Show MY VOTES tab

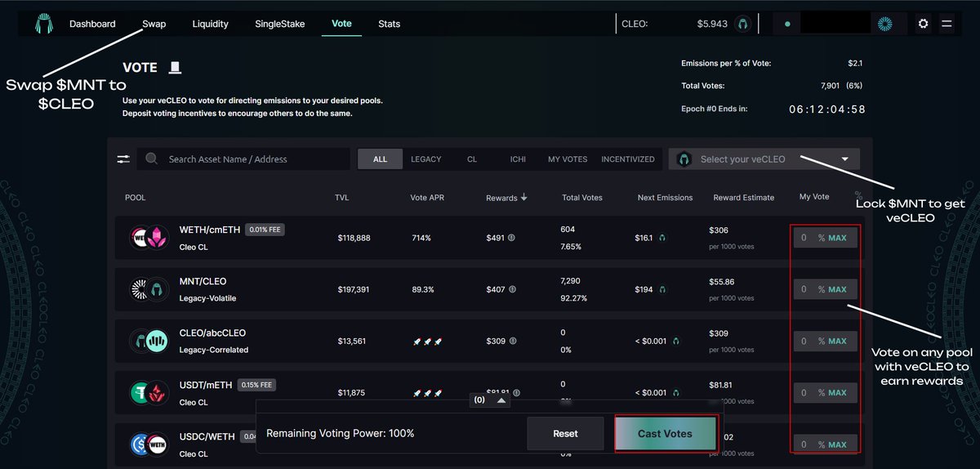[x=568, y=159]
